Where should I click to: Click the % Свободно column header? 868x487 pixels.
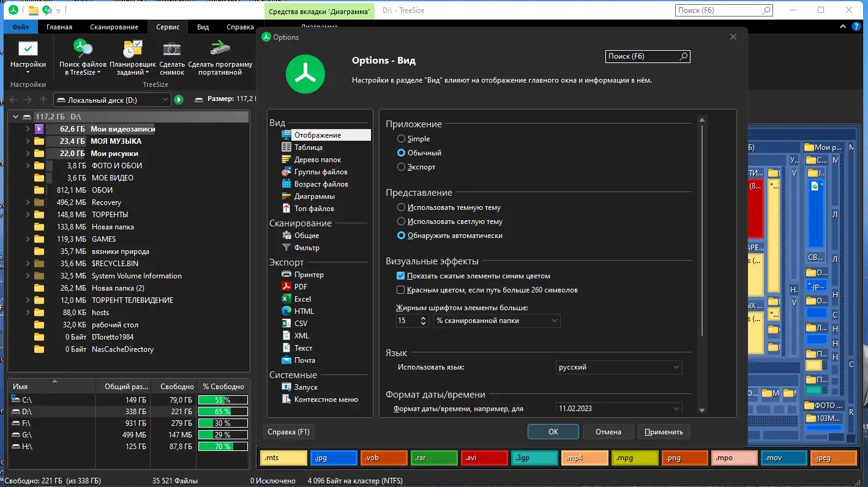click(223, 387)
